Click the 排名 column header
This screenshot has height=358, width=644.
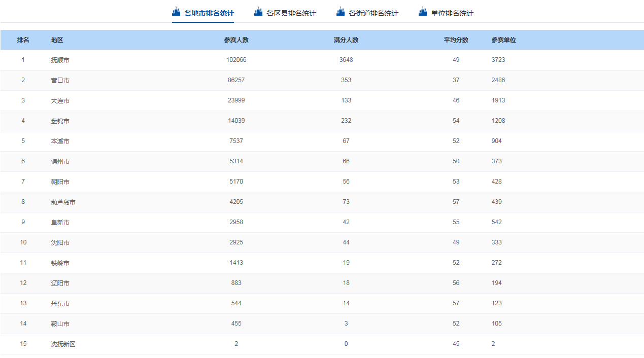coord(23,40)
